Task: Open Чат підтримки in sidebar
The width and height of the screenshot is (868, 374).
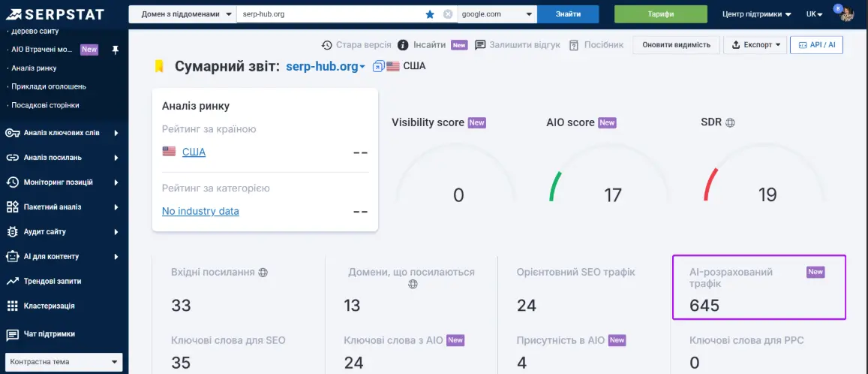Action: pos(50,334)
